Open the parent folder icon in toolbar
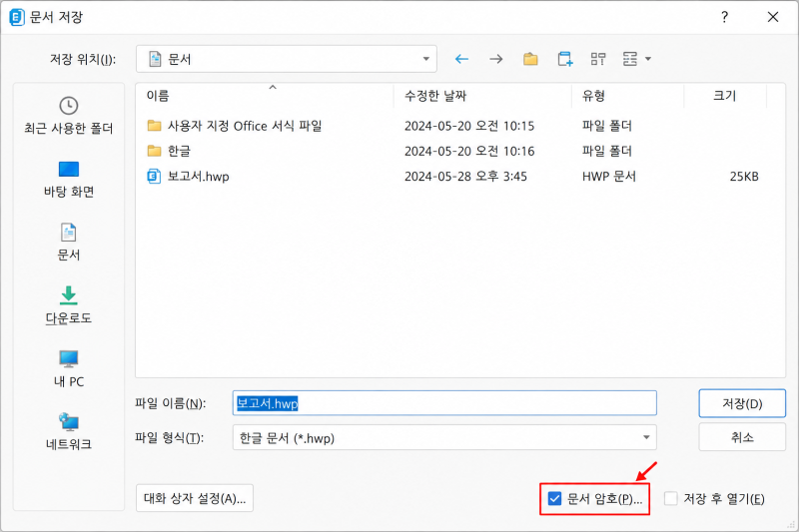This screenshot has height=532, width=799. tap(530, 59)
